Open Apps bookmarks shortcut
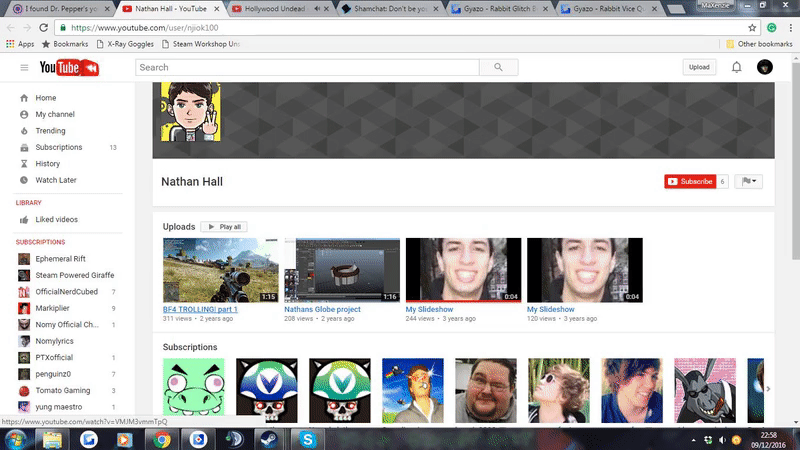Image resolution: width=800 pixels, height=450 pixels. [20, 44]
